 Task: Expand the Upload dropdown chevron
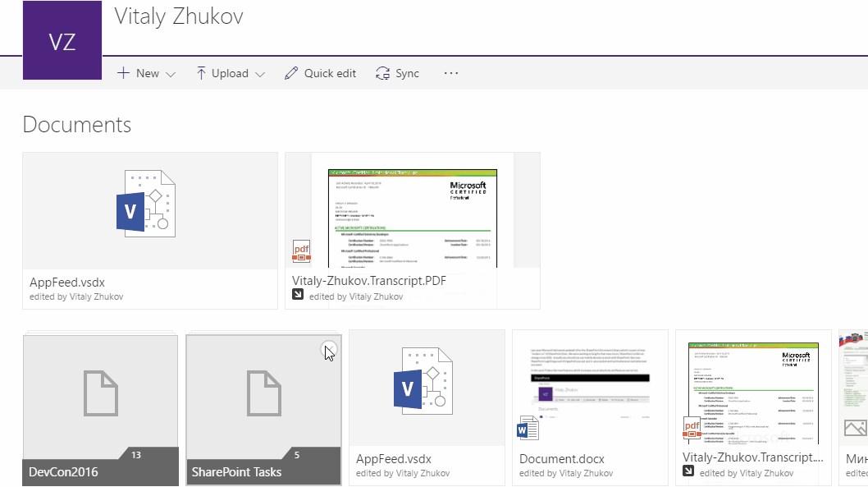[259, 74]
